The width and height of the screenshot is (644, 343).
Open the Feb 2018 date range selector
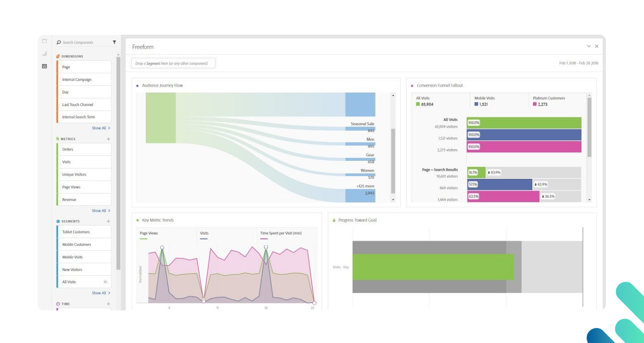(578, 63)
